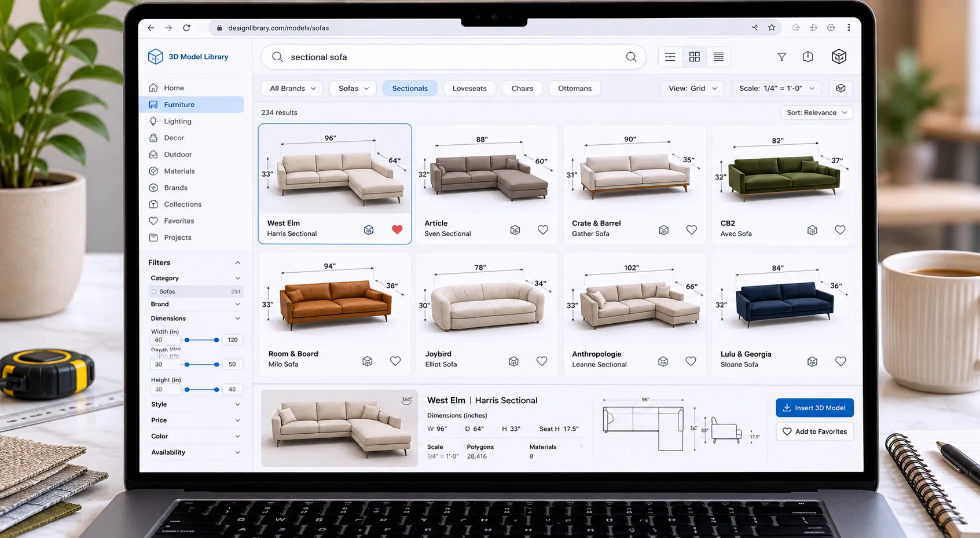The height and width of the screenshot is (538, 980).
Task: Click the export icon beside the funnel
Action: coord(808,57)
